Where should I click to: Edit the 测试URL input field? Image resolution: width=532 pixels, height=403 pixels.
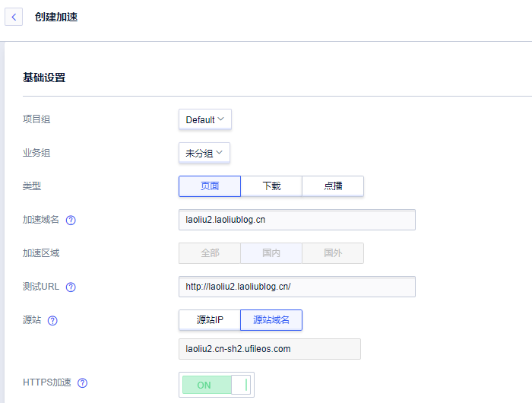(297, 287)
